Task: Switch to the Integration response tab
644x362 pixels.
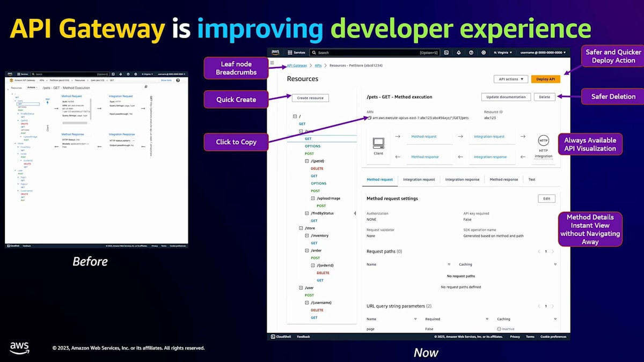Action: (462, 180)
